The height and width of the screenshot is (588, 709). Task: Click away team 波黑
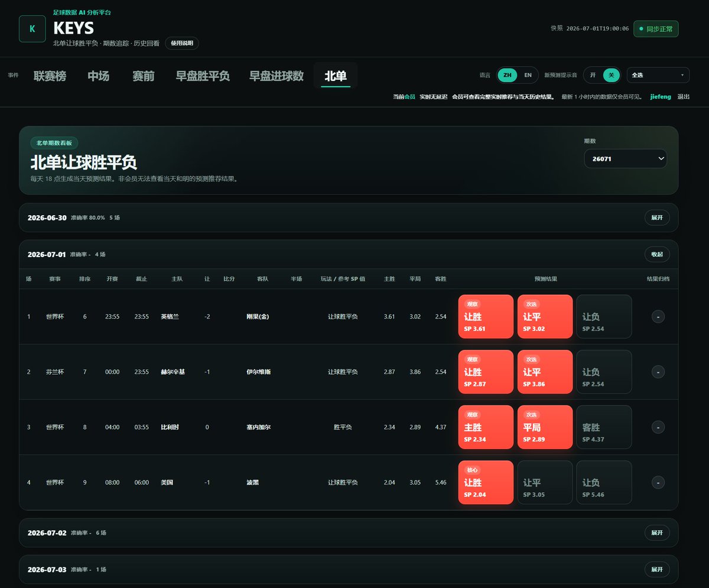click(252, 482)
